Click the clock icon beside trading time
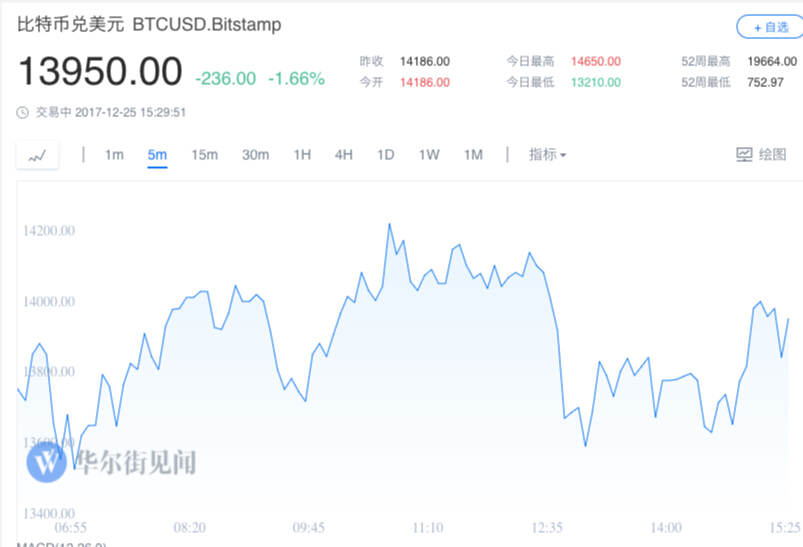 point(22,112)
